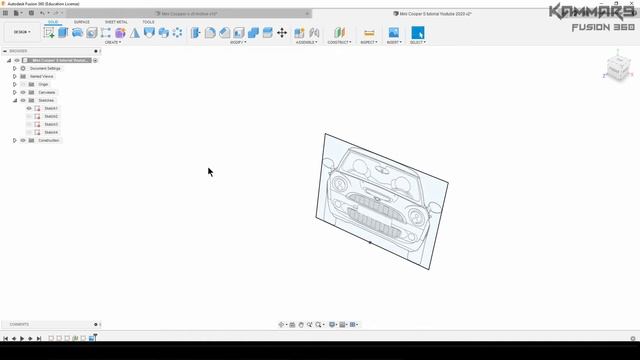Jump to timeline end
The width and height of the screenshot is (640, 360).
click(39, 338)
